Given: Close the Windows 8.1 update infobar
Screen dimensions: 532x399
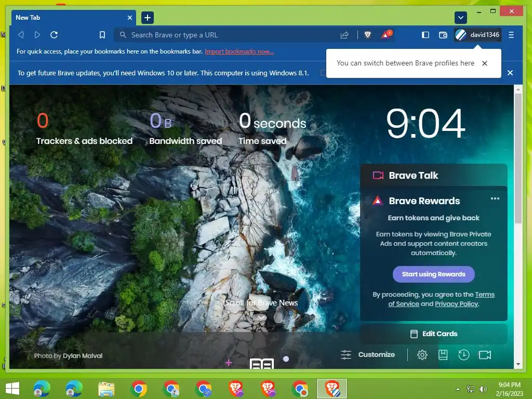Looking at the screenshot, I should [510, 73].
